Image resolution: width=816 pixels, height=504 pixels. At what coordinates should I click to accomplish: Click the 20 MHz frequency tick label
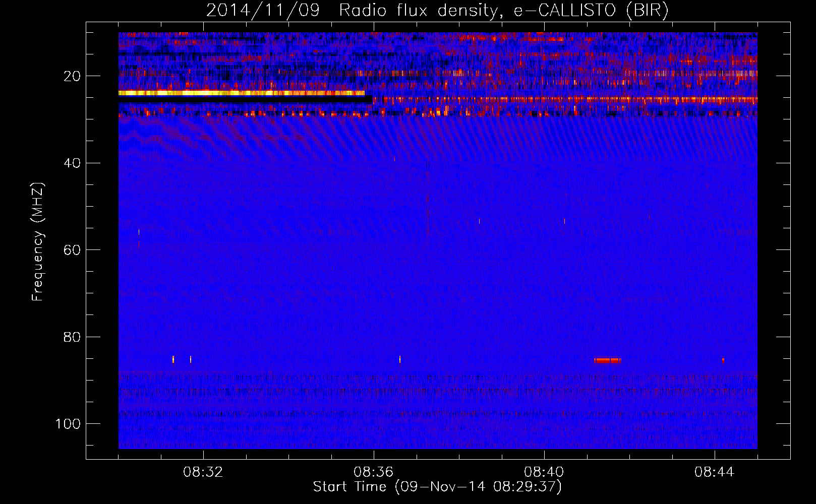[72, 76]
